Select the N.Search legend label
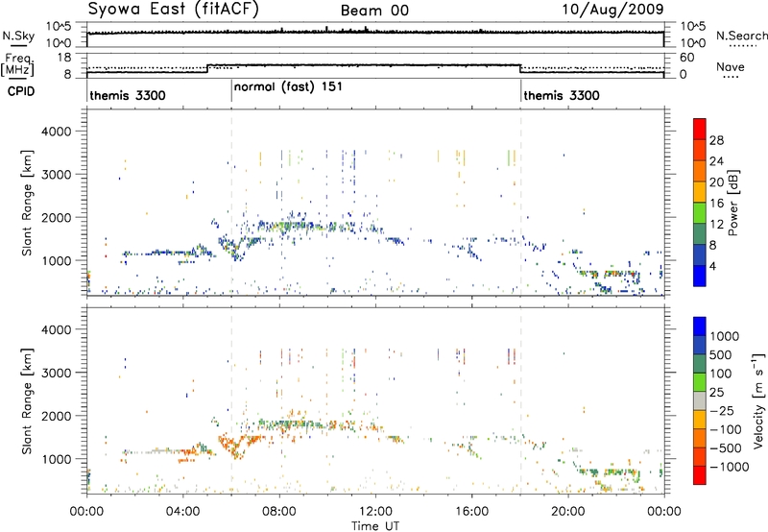The height and width of the screenshot is (532, 768). 741,36
